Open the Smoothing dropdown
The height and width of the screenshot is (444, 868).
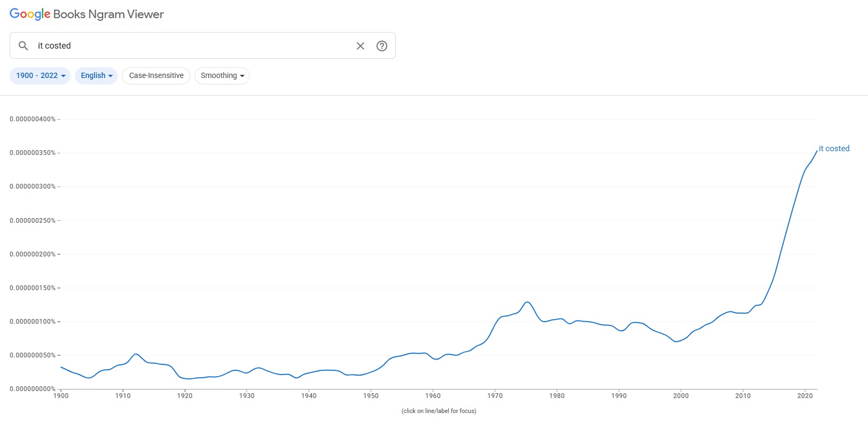coord(222,76)
